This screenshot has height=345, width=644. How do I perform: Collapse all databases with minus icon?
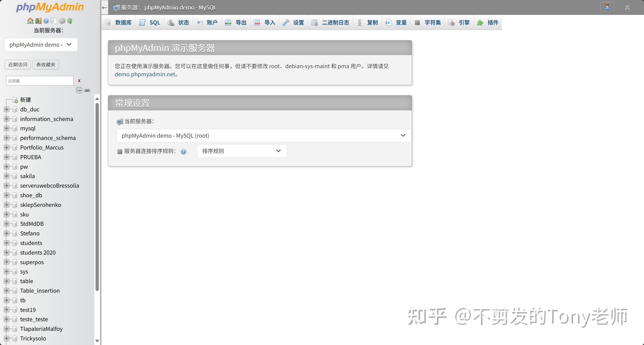[x=79, y=90]
